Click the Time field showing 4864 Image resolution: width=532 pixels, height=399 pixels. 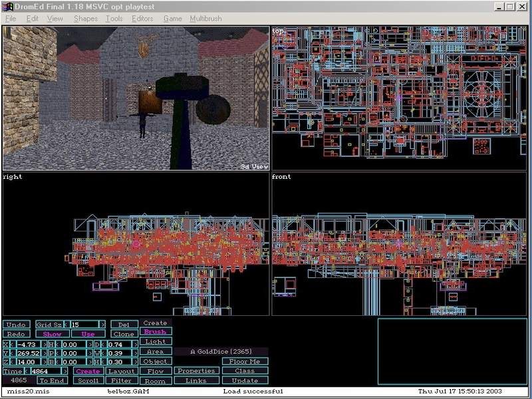pos(46,371)
